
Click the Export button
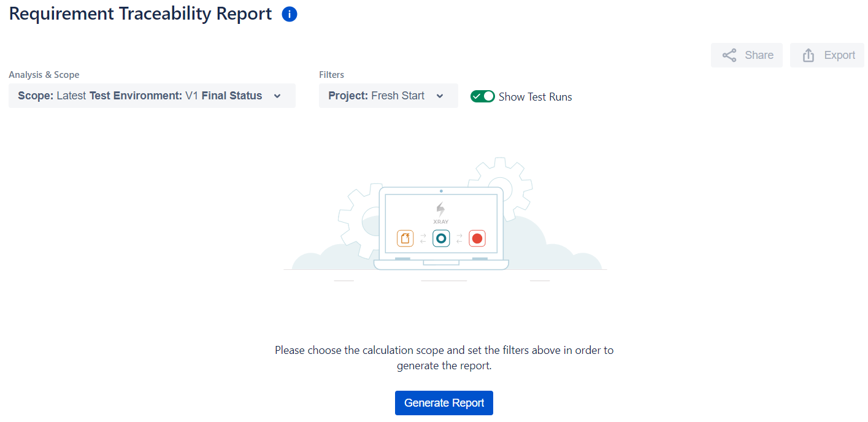coord(827,55)
